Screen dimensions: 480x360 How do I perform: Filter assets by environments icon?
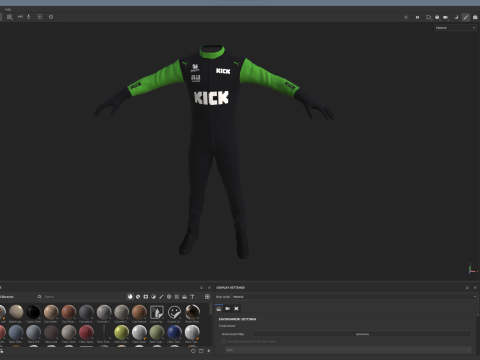pyautogui.click(x=184, y=296)
